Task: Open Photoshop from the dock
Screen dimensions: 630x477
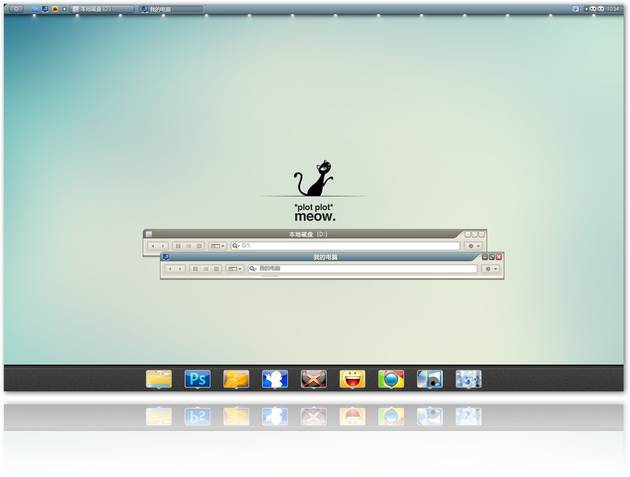Action: point(197,379)
